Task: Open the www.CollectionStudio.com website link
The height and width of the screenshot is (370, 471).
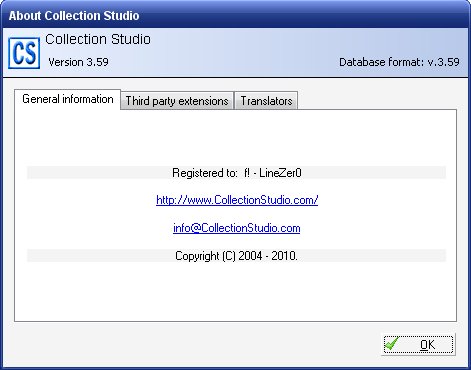Action: pos(237,200)
